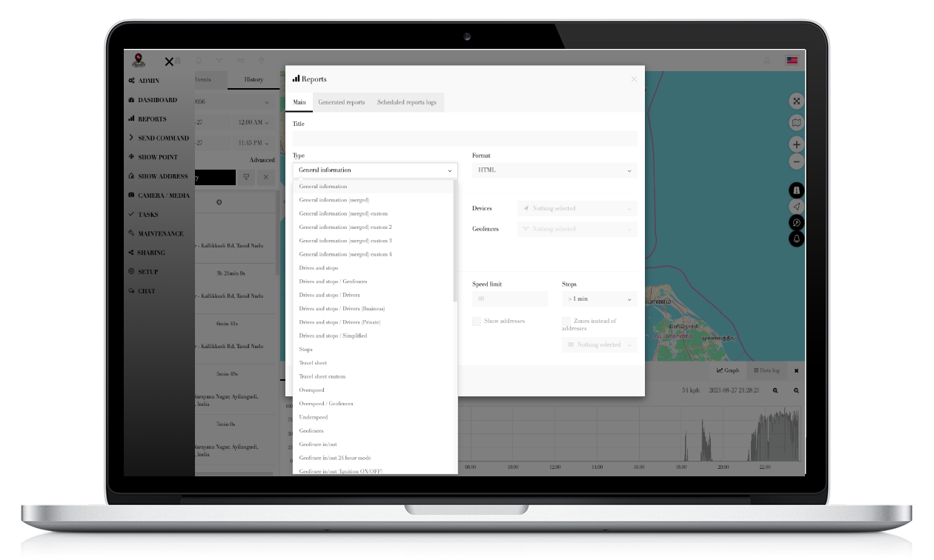Choose Travel sheet from type list

pos(313,363)
